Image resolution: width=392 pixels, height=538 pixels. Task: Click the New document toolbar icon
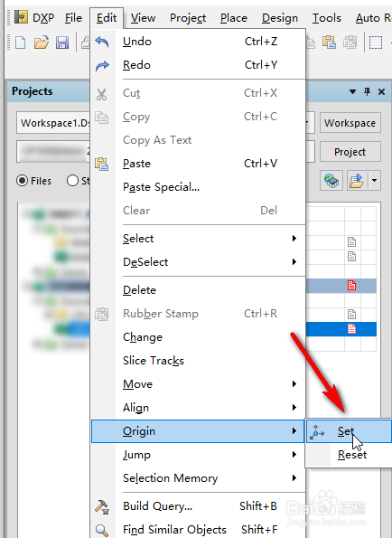click(x=20, y=42)
